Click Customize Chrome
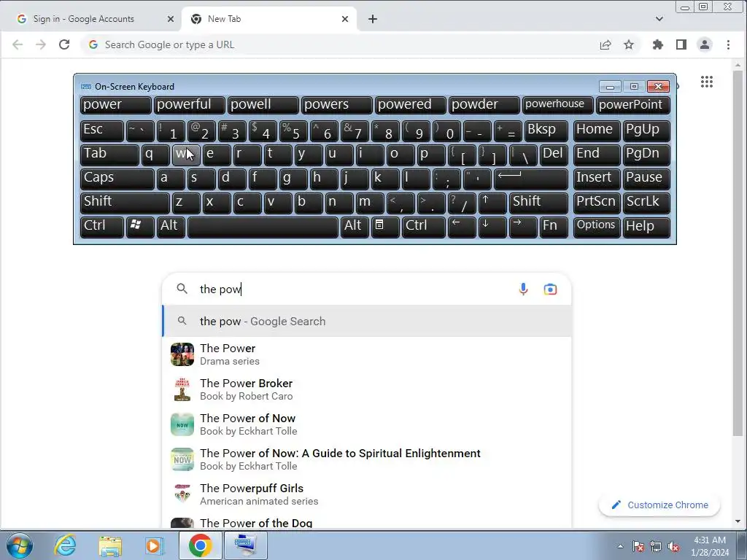 659,505
